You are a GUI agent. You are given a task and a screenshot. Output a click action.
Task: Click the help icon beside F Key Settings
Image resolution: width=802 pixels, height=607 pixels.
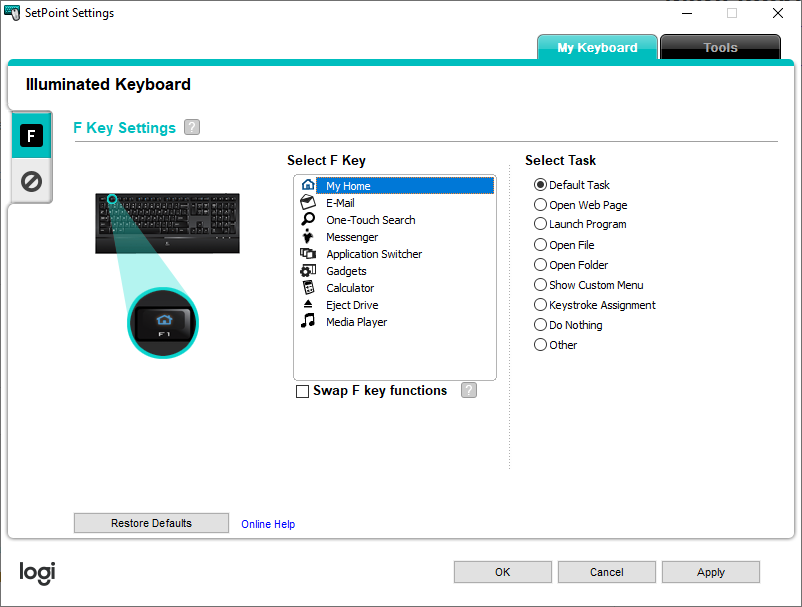pos(192,127)
